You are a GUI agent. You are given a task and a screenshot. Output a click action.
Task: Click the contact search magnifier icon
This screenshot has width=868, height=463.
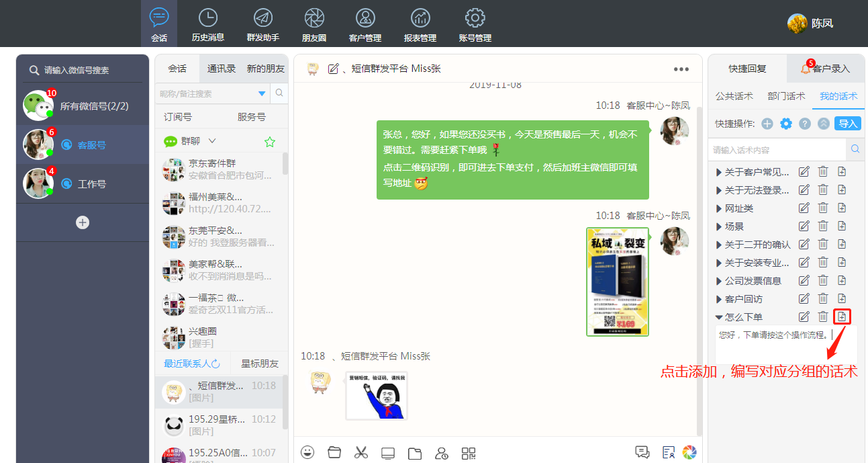(x=280, y=93)
